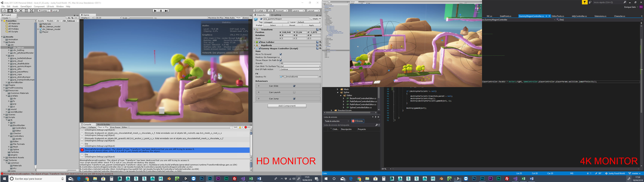Viewport: 644px width, 182px height.
Task: Switch to the World Builder tab
Action: 103,124
